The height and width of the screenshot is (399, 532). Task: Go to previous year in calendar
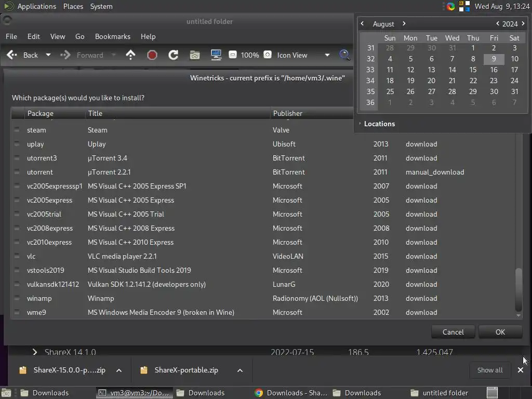pos(498,23)
